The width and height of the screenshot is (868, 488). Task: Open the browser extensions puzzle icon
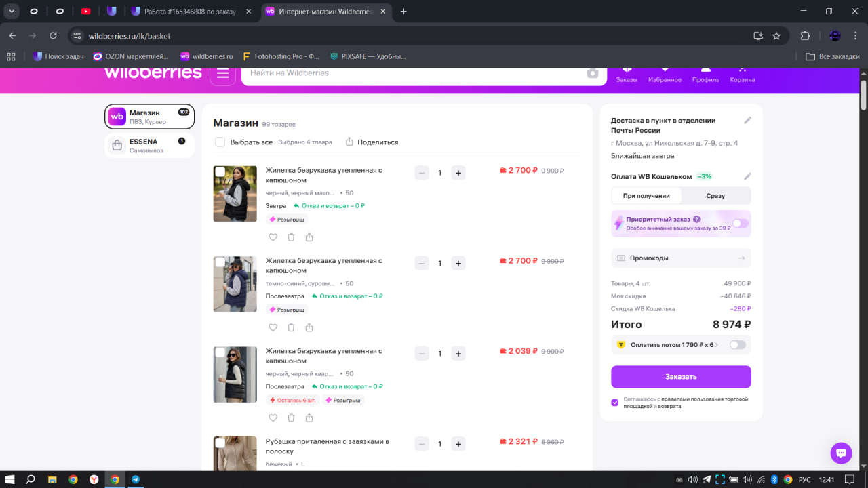806,36
